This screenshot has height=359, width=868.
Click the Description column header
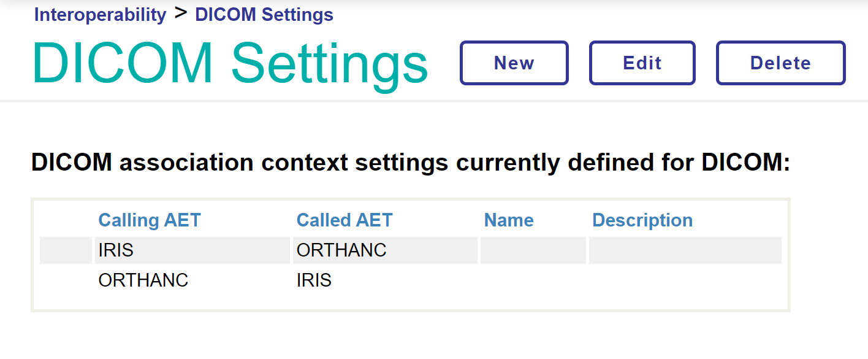pyautogui.click(x=642, y=220)
